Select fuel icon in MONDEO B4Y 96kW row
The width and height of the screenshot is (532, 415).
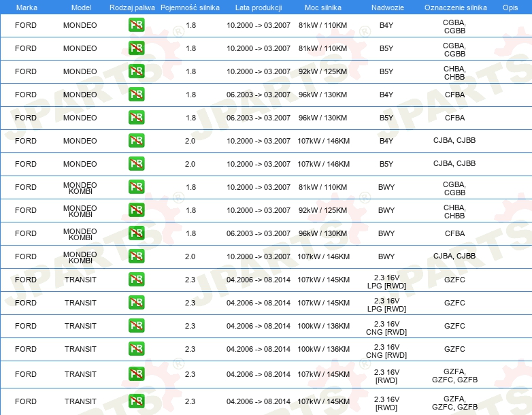tap(136, 95)
